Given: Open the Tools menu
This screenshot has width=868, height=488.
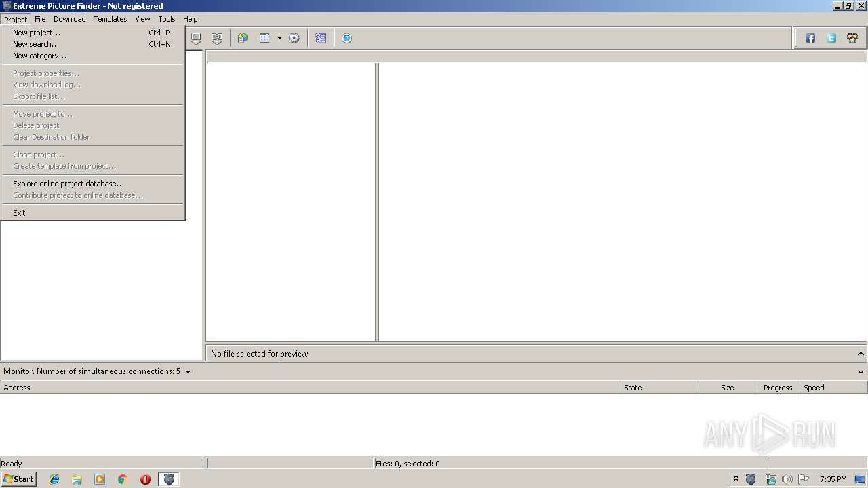Looking at the screenshot, I should click(x=167, y=19).
